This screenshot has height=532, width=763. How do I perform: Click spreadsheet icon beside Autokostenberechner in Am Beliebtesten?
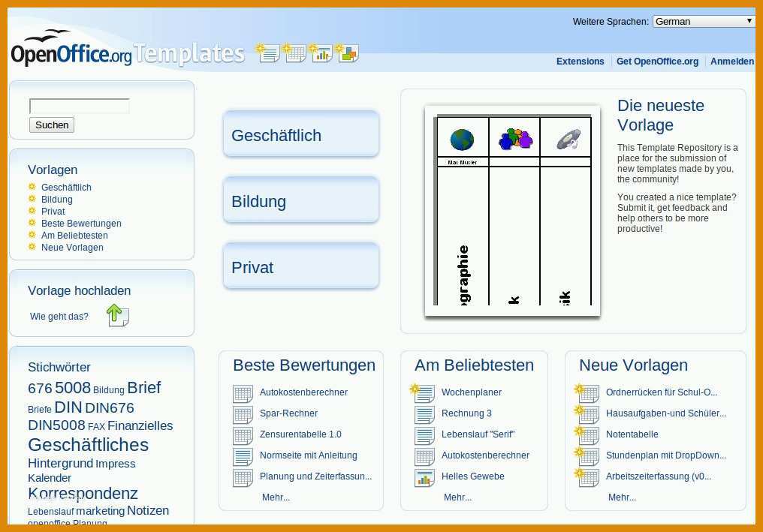(x=424, y=456)
